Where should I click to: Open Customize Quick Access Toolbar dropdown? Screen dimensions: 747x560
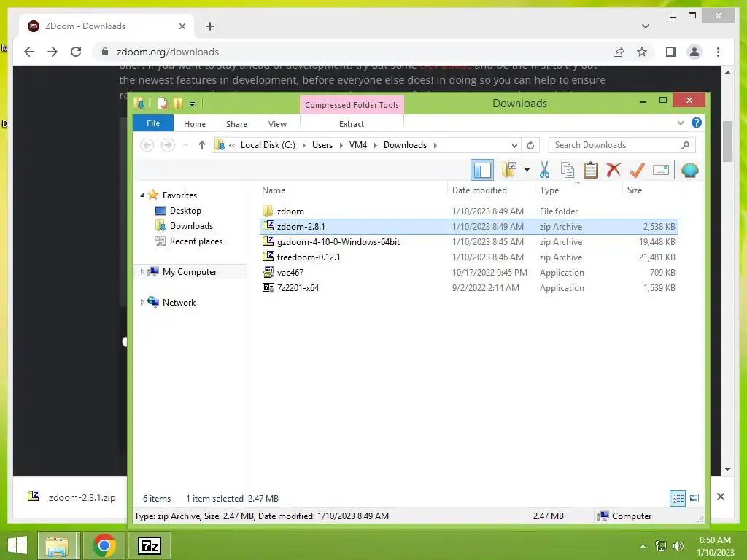tap(192, 104)
